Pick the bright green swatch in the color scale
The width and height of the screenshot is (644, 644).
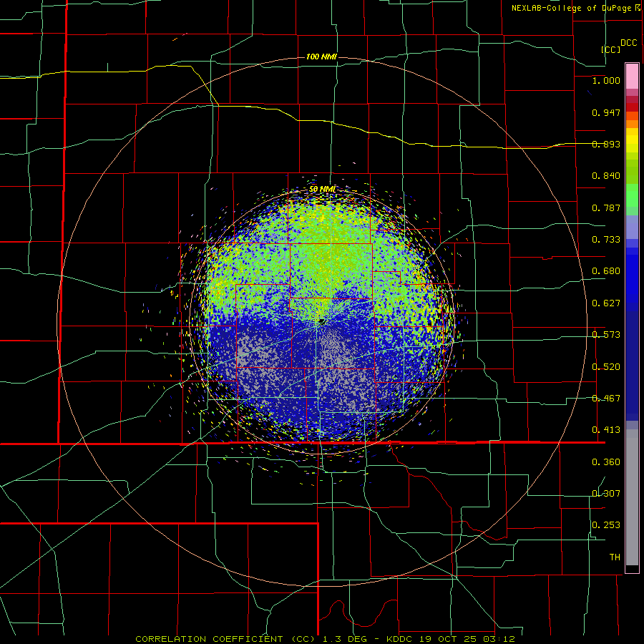[x=632, y=195]
